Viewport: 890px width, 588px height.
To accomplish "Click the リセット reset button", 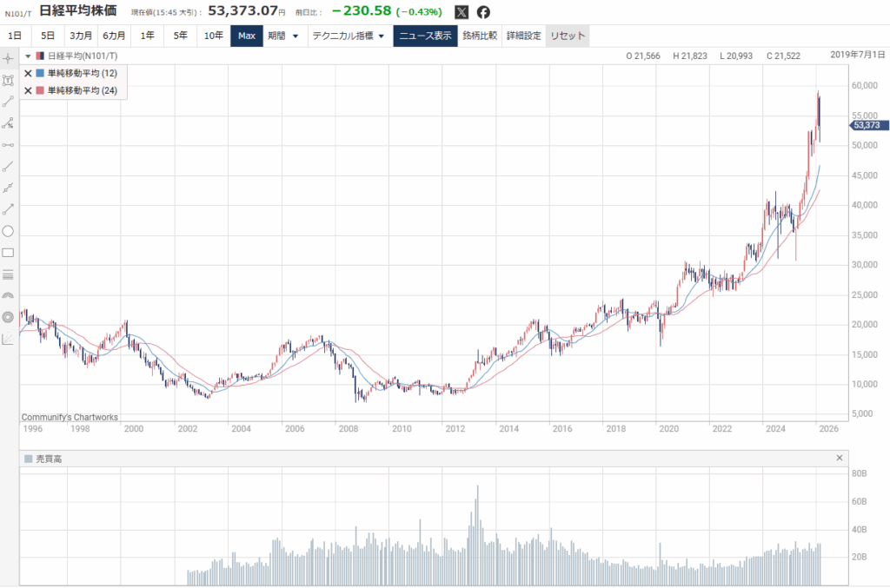I will tap(568, 36).
